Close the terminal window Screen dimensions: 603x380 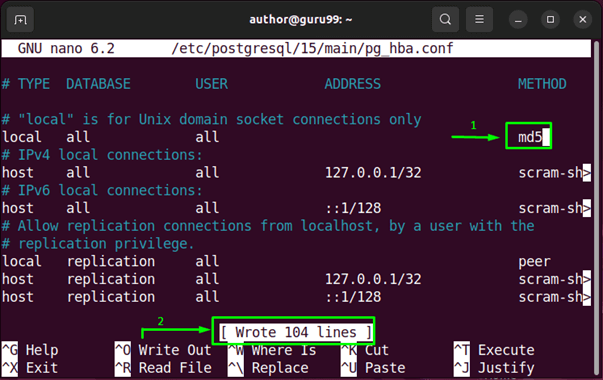[583, 20]
